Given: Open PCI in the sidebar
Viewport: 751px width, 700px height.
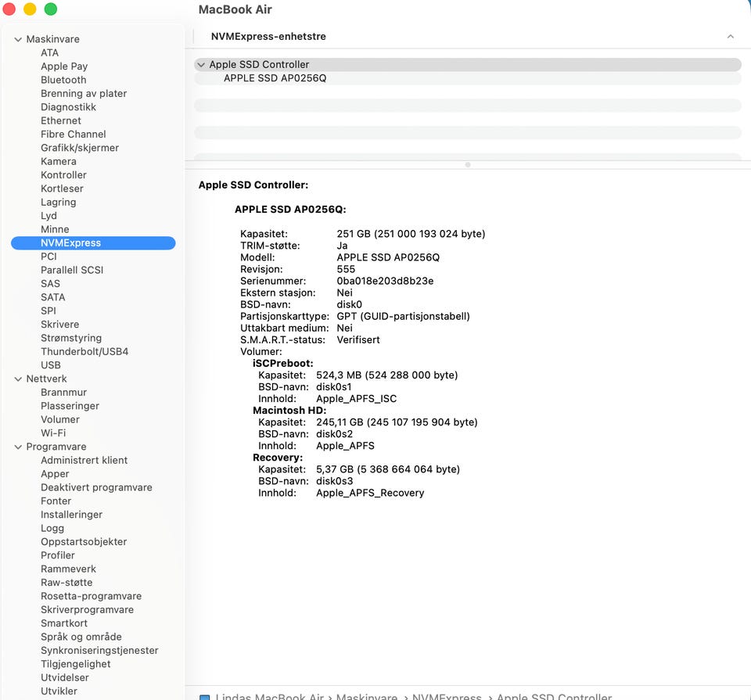Looking at the screenshot, I should pyautogui.click(x=49, y=257).
